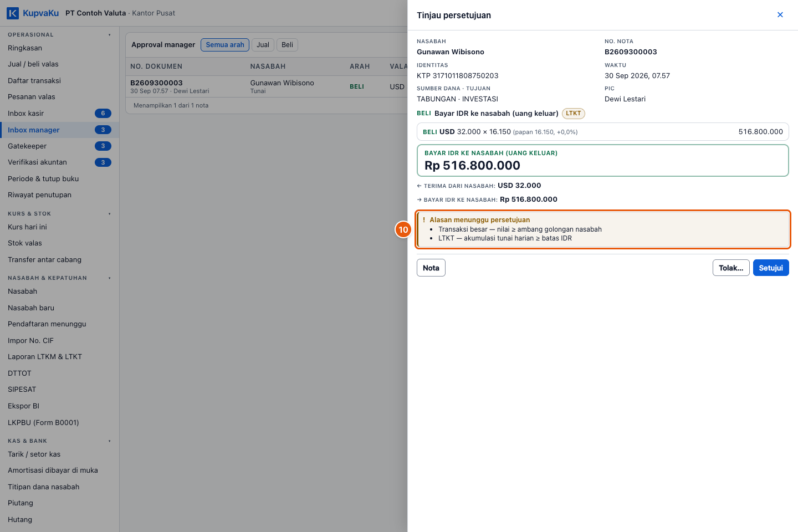Click the Tolak... button

(731, 268)
